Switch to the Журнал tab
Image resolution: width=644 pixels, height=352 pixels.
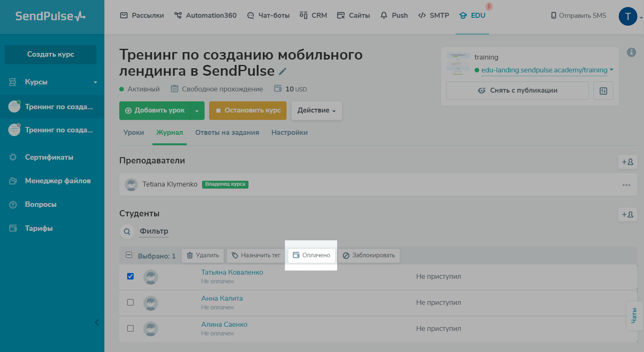point(169,133)
